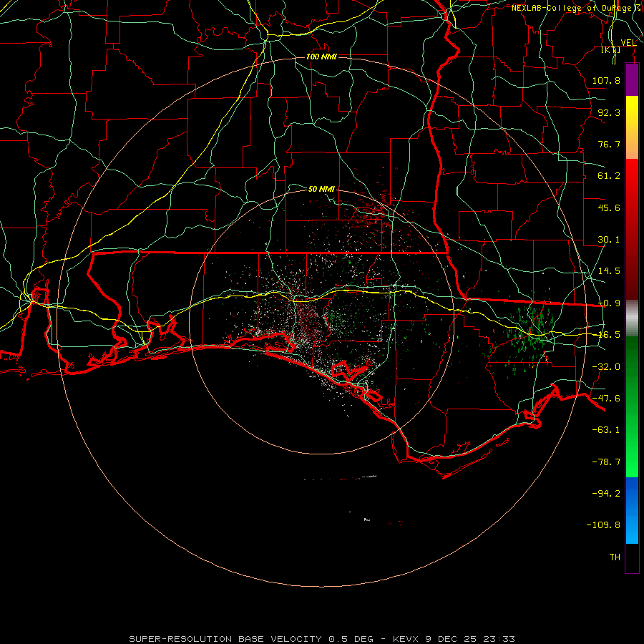Viewport: 644px width, 644px height.
Task: Select the 76.7 legend value
Action: click(609, 144)
